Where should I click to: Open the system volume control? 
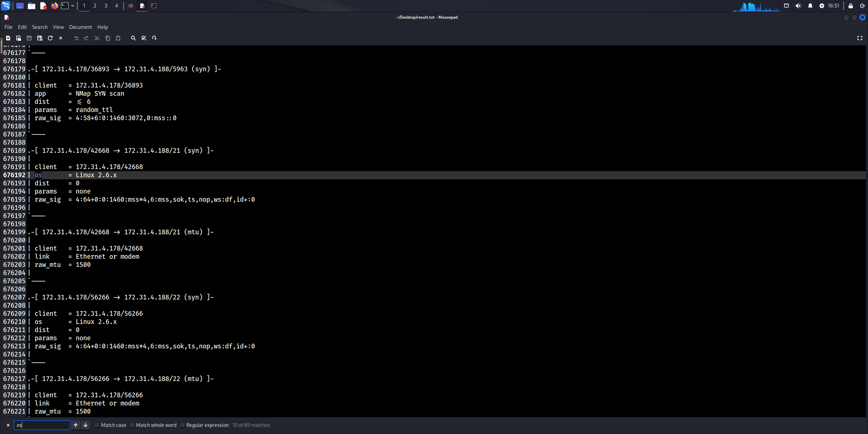click(x=798, y=6)
